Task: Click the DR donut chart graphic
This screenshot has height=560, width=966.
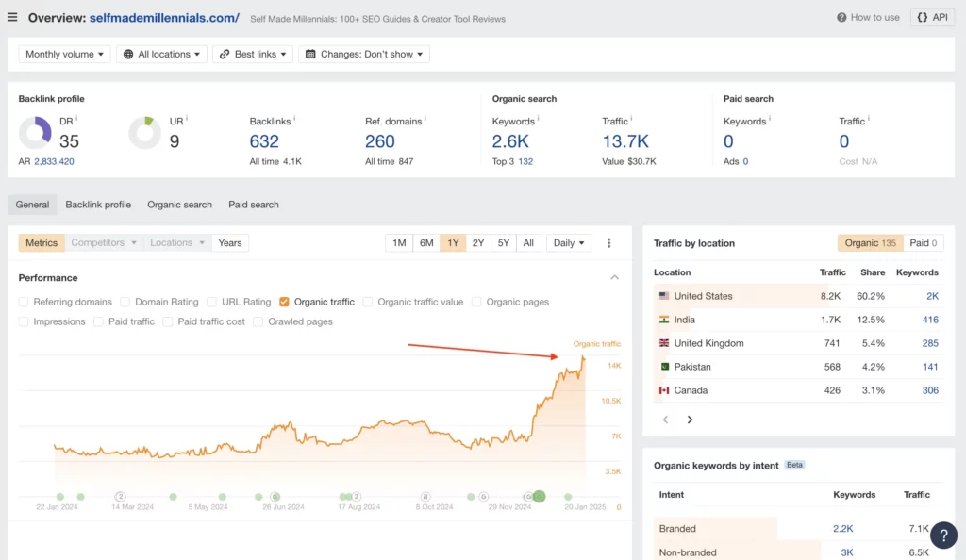Action: (35, 134)
